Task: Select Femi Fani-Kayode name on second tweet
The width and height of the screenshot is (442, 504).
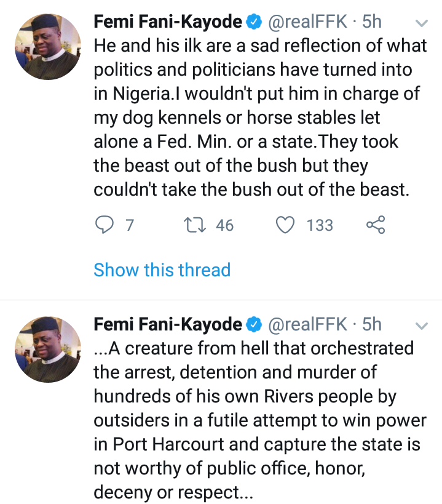Action: point(168,324)
